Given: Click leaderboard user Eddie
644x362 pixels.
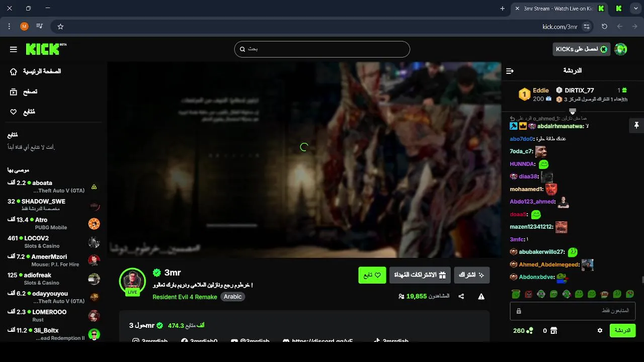Looking at the screenshot, I should [541, 90].
